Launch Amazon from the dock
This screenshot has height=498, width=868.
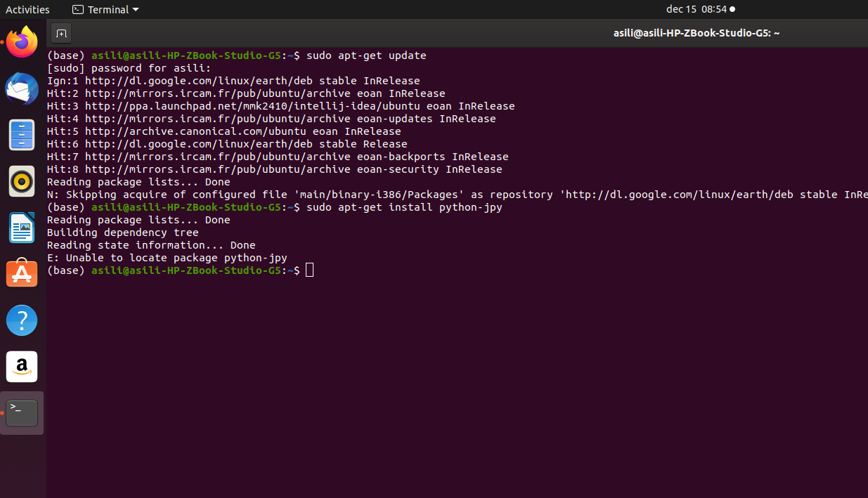22,367
